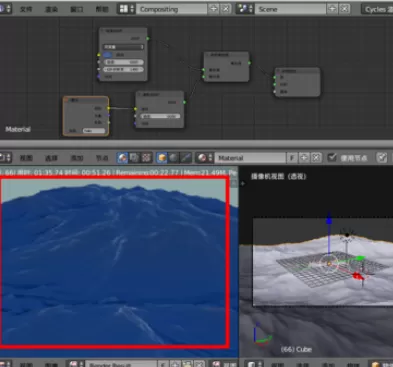Open the screen layout browse dropdown
The height and width of the screenshot is (367, 393).
(x=126, y=9)
